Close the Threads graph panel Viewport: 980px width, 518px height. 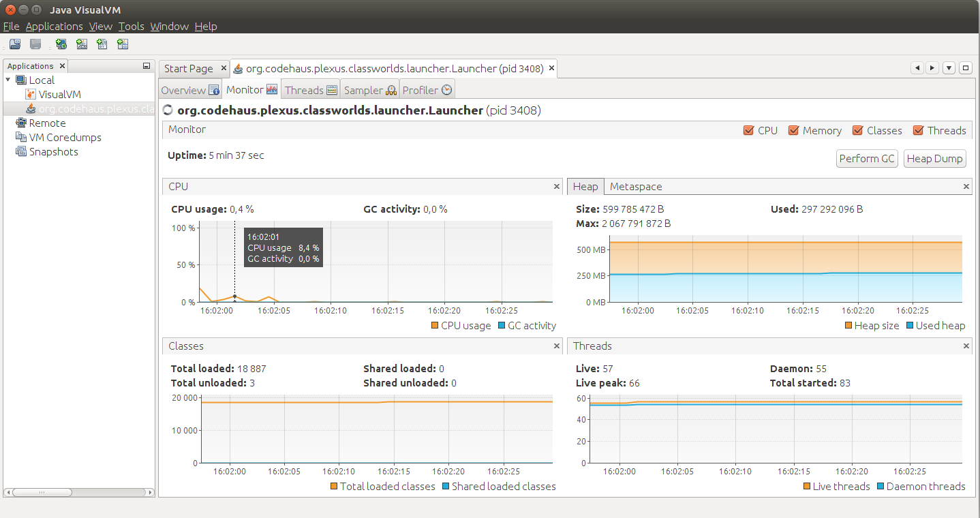(x=966, y=346)
